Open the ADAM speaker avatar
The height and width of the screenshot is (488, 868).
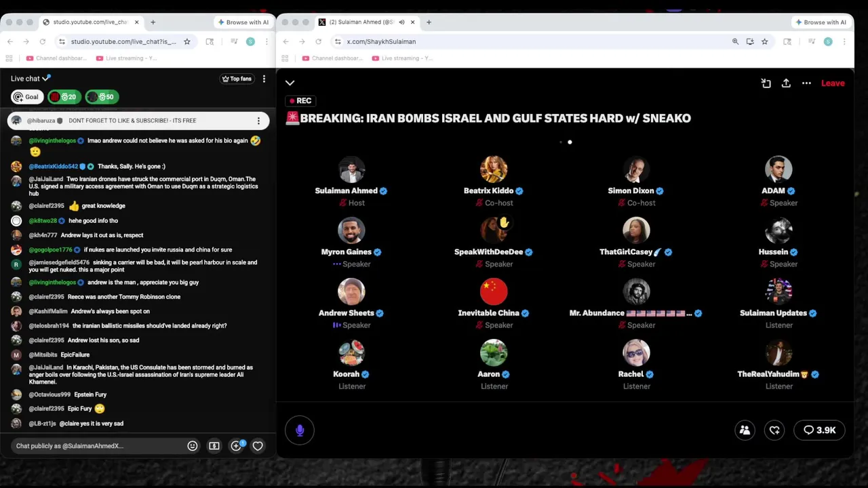[x=778, y=170]
